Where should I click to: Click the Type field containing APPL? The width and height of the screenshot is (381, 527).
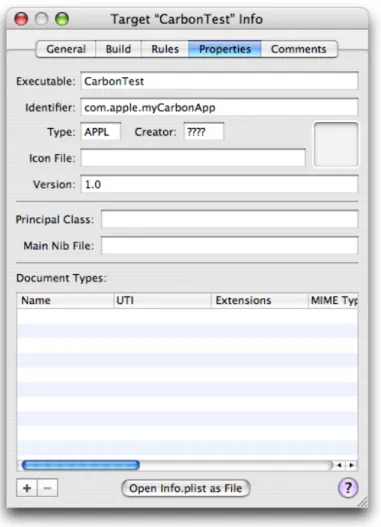tap(100, 132)
